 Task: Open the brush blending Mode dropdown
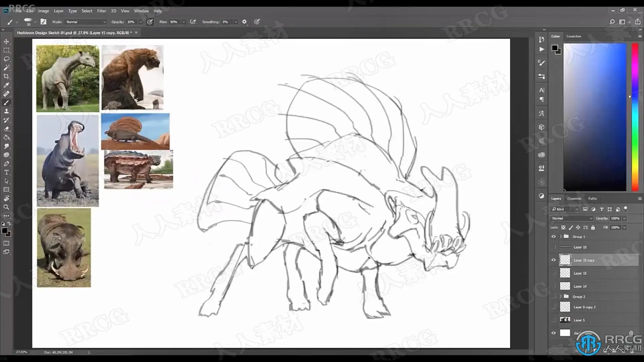[86, 22]
